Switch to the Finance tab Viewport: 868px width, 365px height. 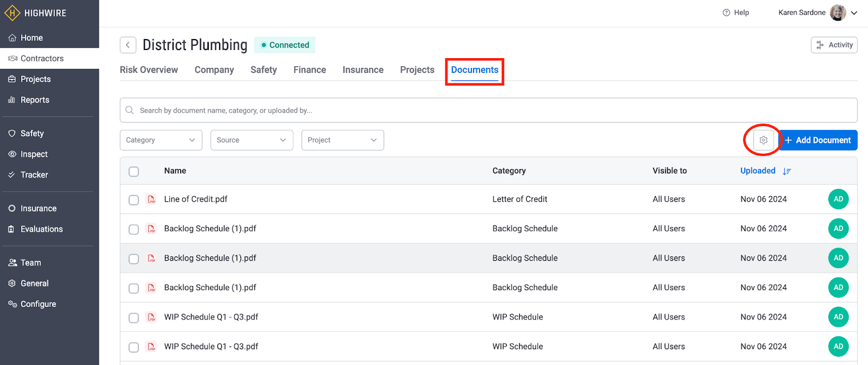tap(310, 70)
